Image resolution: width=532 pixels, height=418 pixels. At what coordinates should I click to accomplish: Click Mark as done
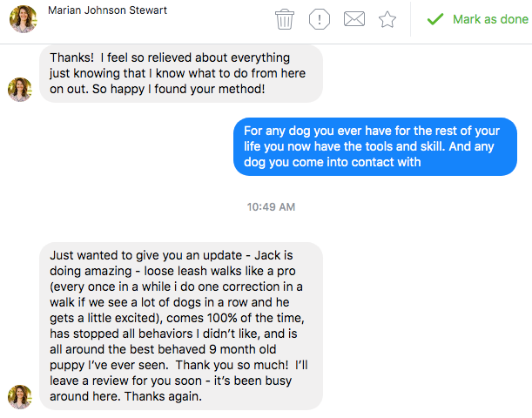click(490, 19)
